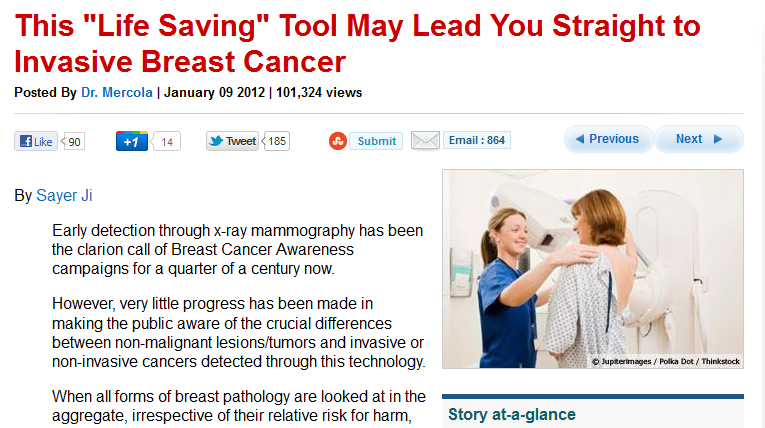The height and width of the screenshot is (428, 765).
Task: Go to the Next article
Action: pyautogui.click(x=699, y=139)
